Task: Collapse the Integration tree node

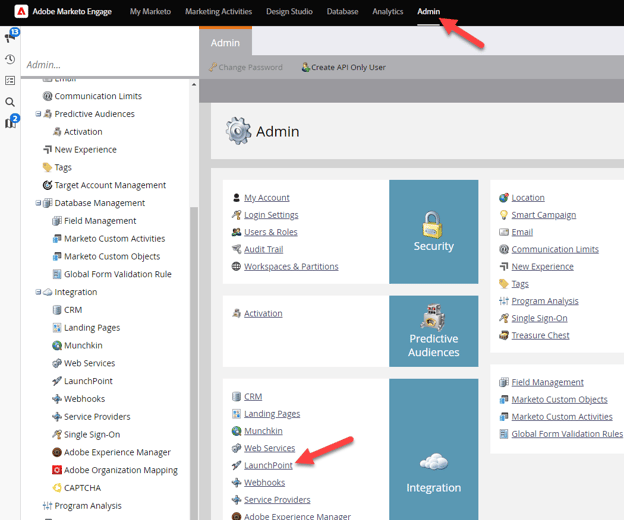Action: click(38, 292)
